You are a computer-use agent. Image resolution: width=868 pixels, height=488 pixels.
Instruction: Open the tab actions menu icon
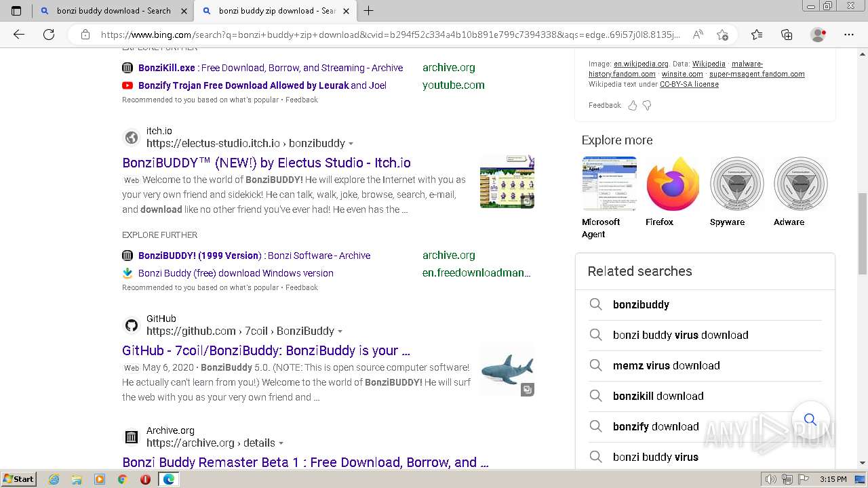[x=16, y=11]
